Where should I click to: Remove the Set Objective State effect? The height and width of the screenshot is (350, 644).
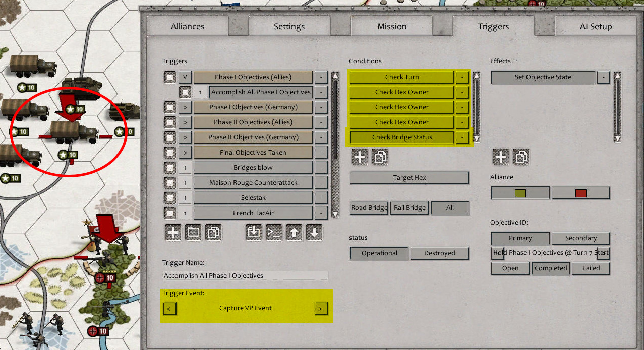[603, 77]
